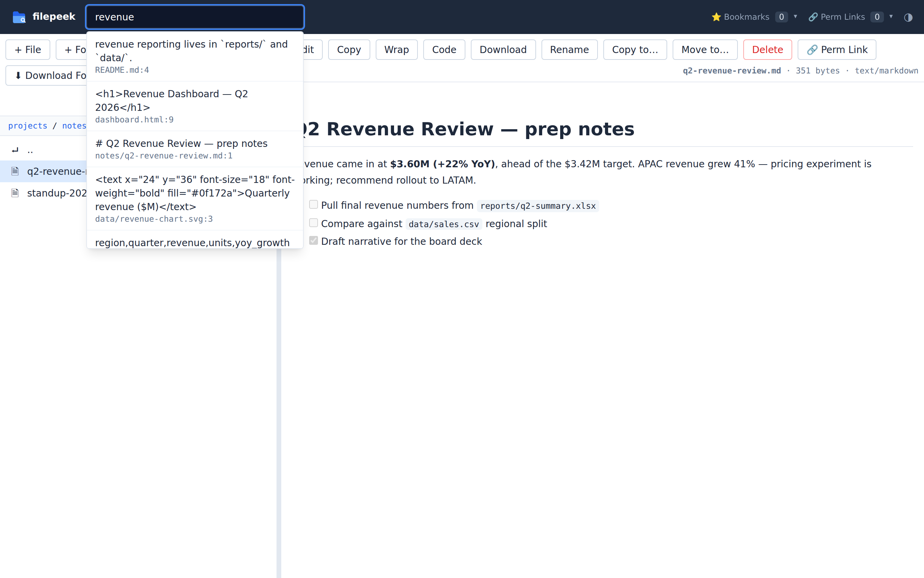Viewport: 924px width, 578px height.
Task: Select standup-202 file in the file list
Action: (43, 193)
